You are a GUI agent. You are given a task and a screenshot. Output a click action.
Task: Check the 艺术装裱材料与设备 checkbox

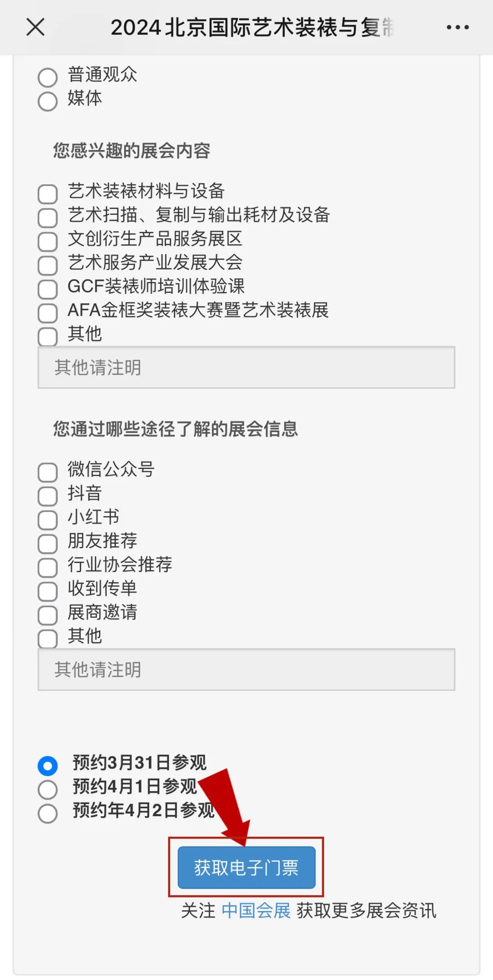(48, 194)
